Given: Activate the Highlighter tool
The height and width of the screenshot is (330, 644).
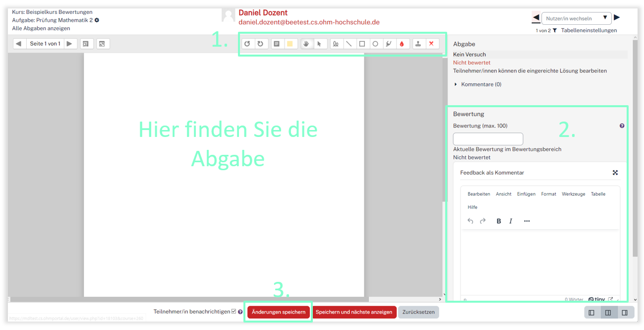Looking at the screenshot, I should [x=389, y=44].
